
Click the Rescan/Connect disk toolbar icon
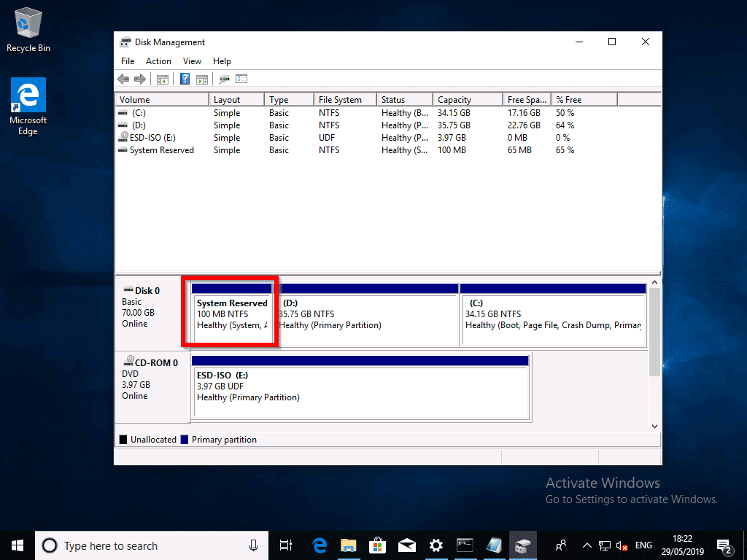(225, 79)
